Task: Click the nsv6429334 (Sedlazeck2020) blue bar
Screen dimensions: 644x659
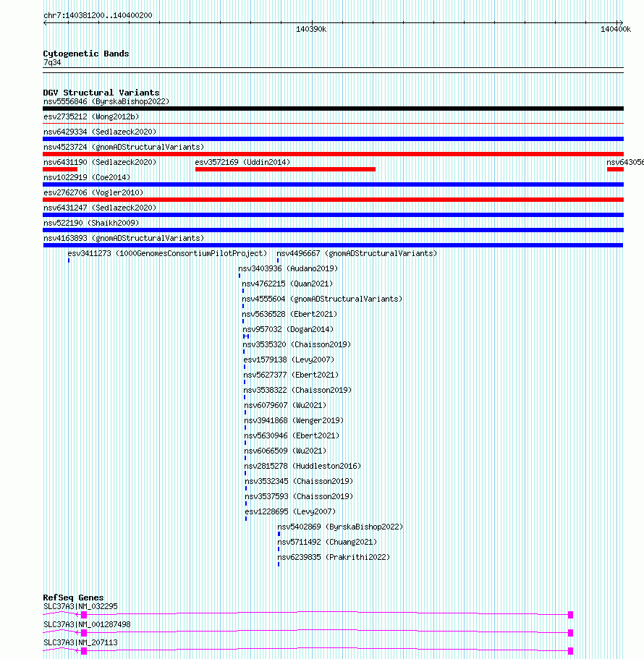Action: 333,139
